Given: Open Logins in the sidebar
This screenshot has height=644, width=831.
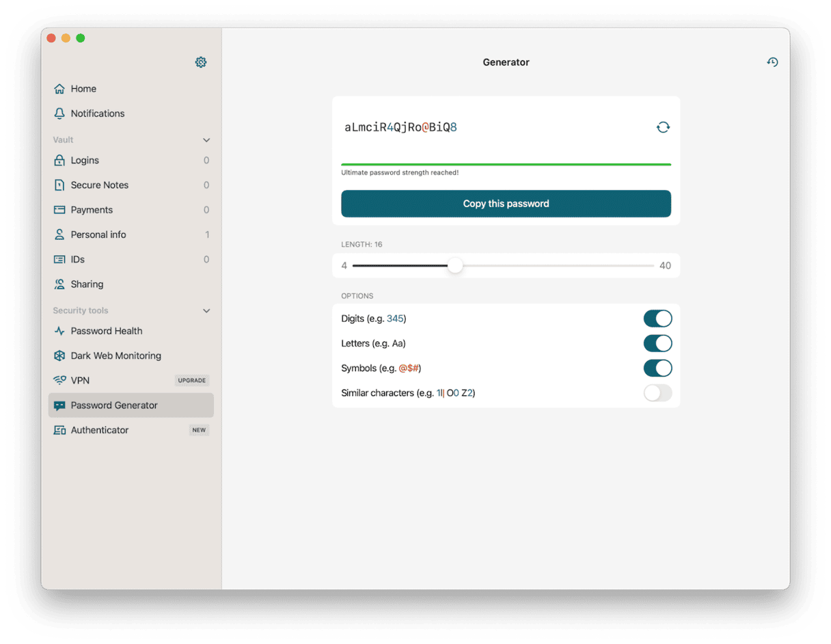Looking at the screenshot, I should pyautogui.click(x=85, y=161).
